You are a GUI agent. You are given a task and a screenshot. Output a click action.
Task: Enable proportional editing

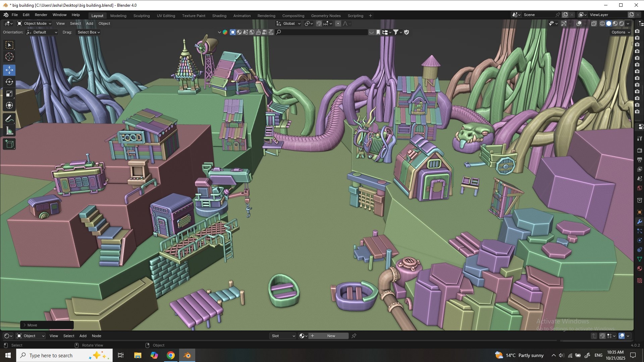pyautogui.click(x=338, y=23)
